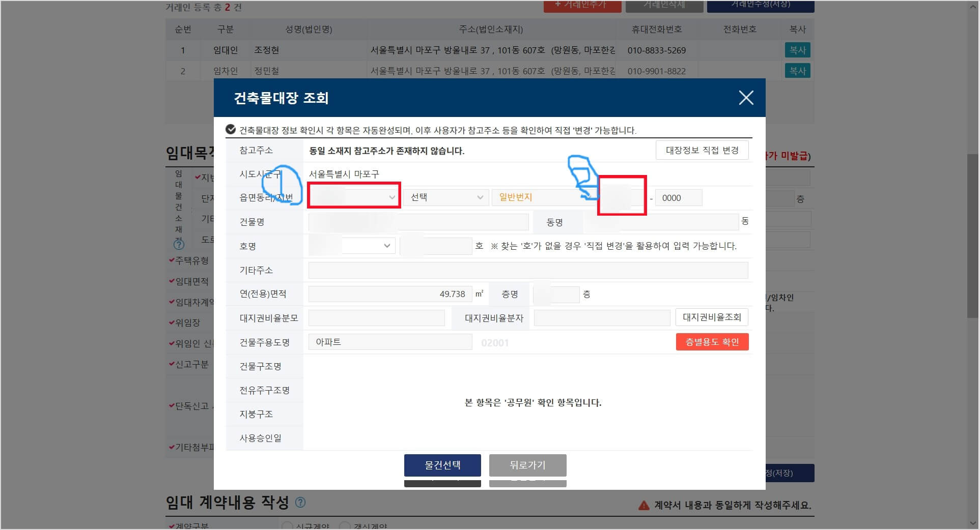This screenshot has width=980, height=530.
Task: Open the 읍면동리 dropdown
Action: pos(353,197)
